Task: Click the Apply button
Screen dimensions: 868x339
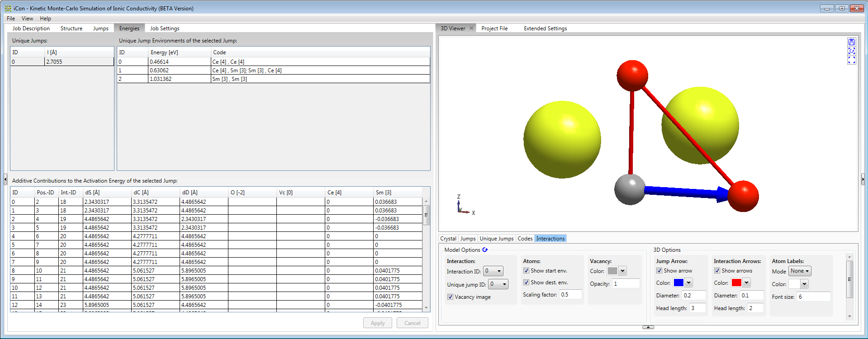Action: click(378, 323)
